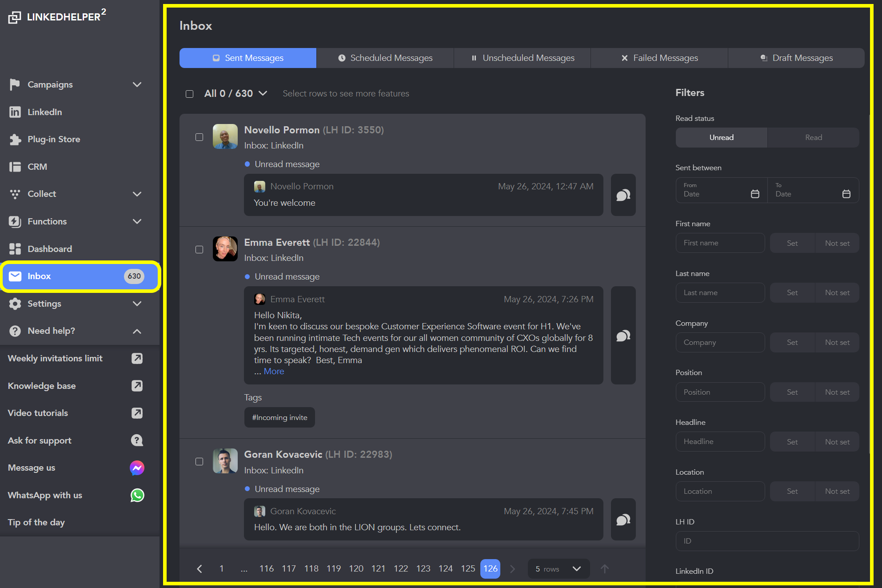Click More to expand Emma Everett's message
This screenshot has height=588, width=882.
274,371
